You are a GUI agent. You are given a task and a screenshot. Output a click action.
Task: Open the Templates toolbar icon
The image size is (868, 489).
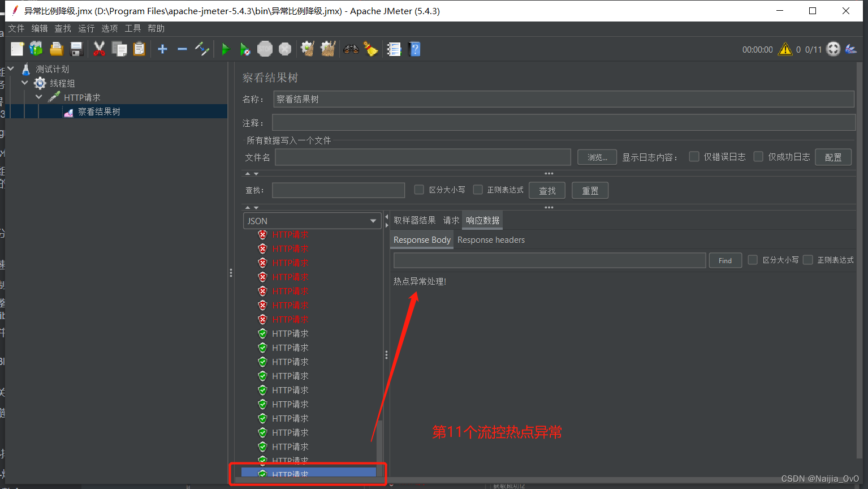click(x=36, y=49)
